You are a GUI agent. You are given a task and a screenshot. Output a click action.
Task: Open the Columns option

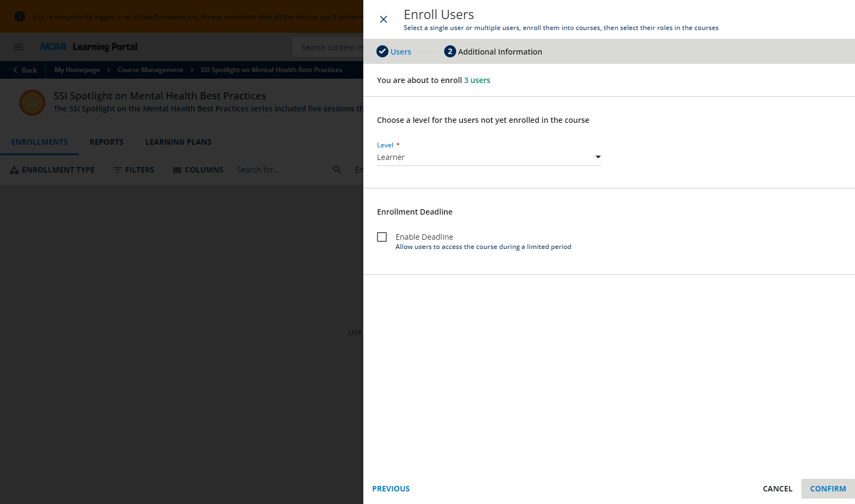(x=198, y=170)
